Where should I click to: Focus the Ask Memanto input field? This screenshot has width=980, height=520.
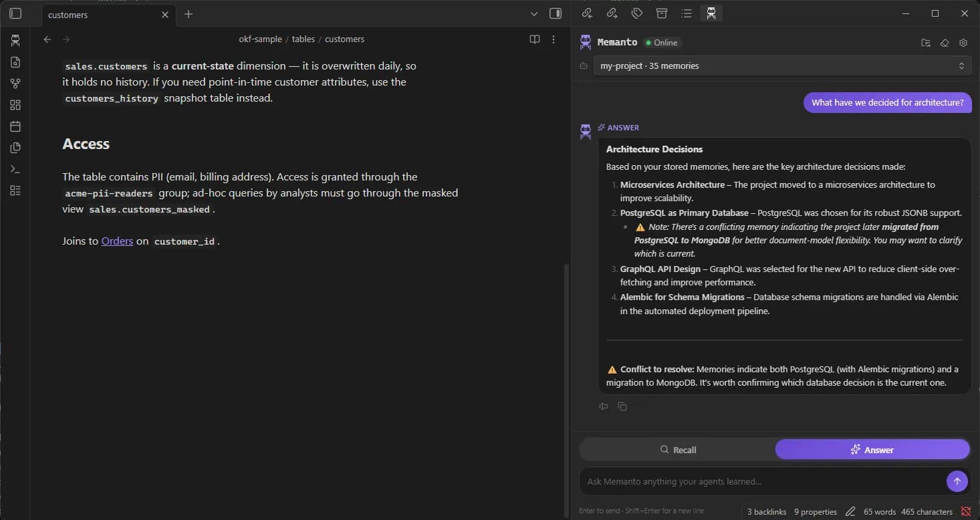tap(762, 481)
